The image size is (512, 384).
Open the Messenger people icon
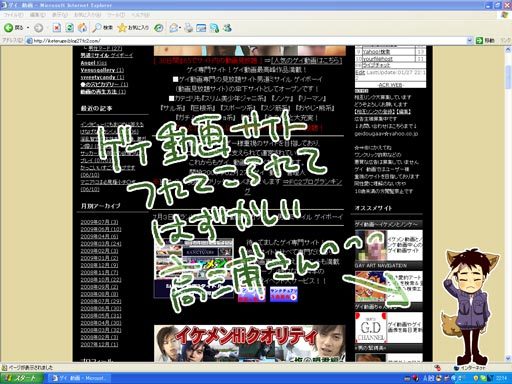[228, 28]
